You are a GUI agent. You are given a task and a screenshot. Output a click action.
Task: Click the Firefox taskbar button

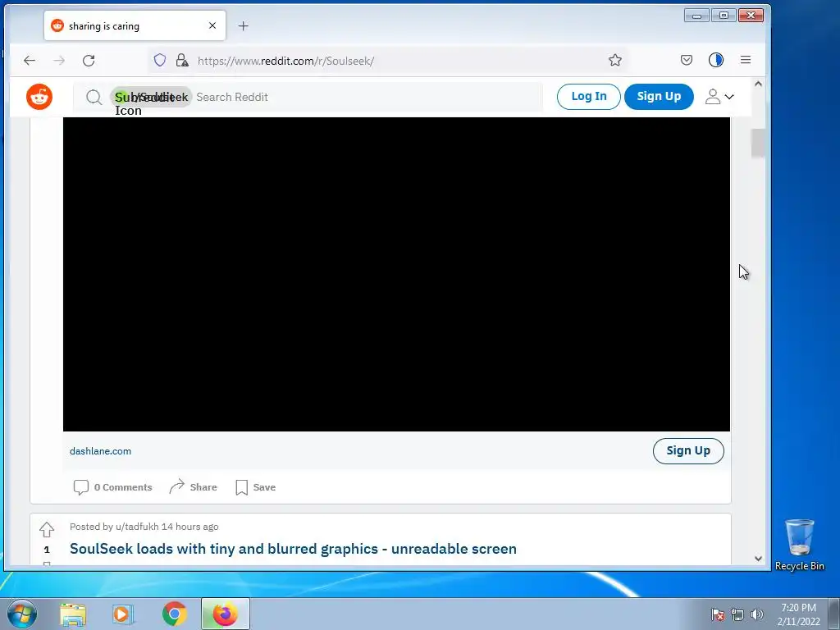coord(226,614)
